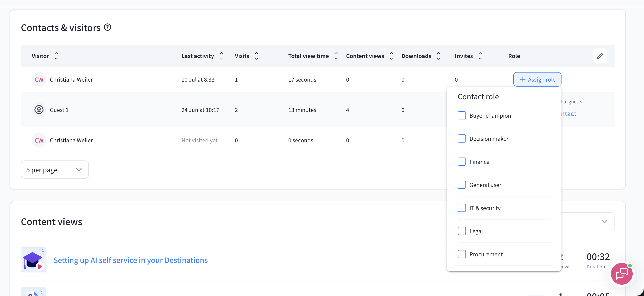Check the Decision maker role
Screen dimensions: 644x296
tap(462, 138)
